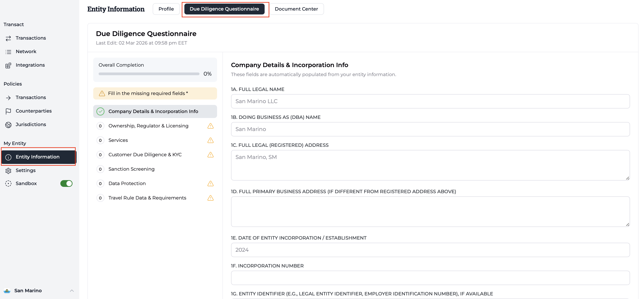The height and width of the screenshot is (299, 644).
Task: Click the Counterparties flag icon
Action: click(x=8, y=111)
